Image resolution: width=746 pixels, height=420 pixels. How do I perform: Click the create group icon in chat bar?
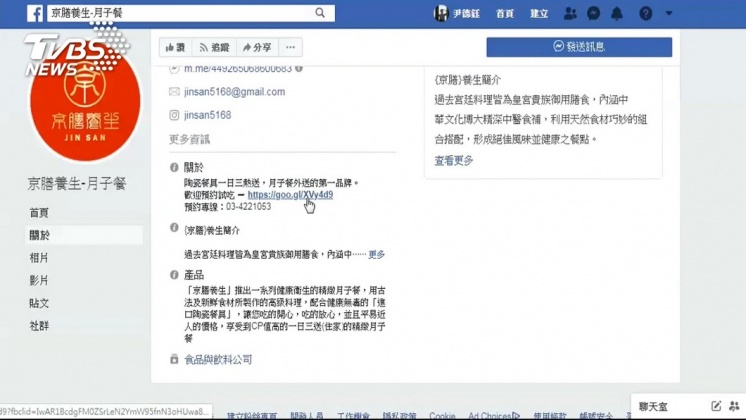[x=734, y=406]
